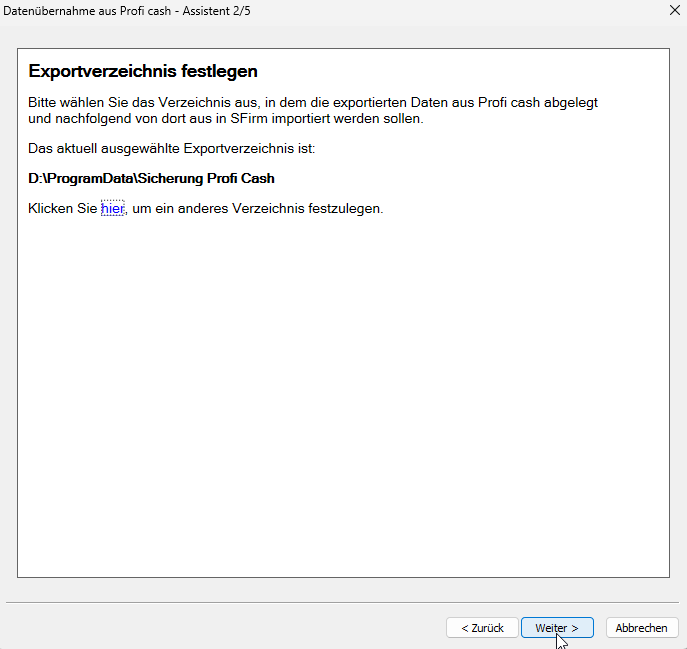Cancel the wizard via 'Abbrechen'

point(642,628)
